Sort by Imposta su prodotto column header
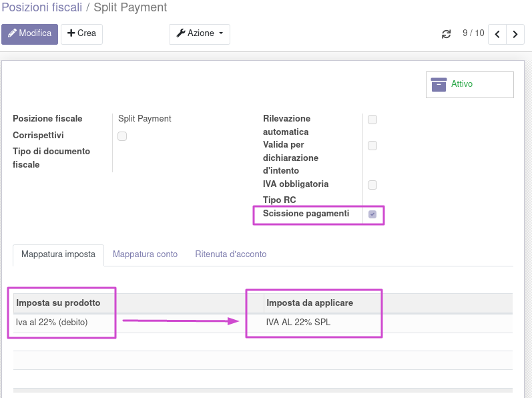Image resolution: width=532 pixels, height=398 pixels. (x=58, y=303)
